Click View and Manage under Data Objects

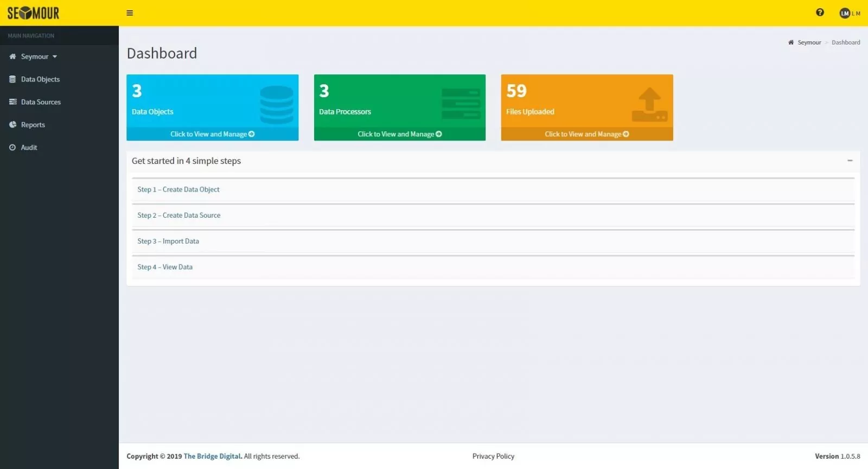coord(212,134)
